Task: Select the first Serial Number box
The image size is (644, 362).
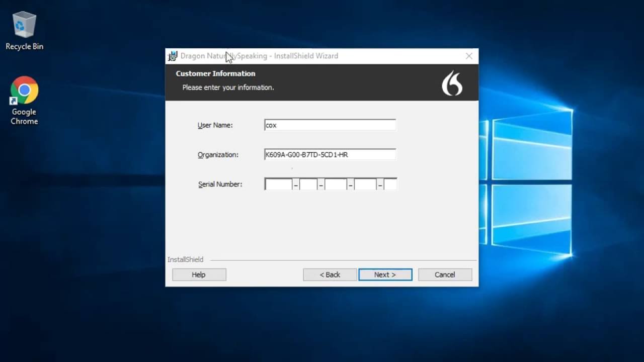Action: click(278, 184)
